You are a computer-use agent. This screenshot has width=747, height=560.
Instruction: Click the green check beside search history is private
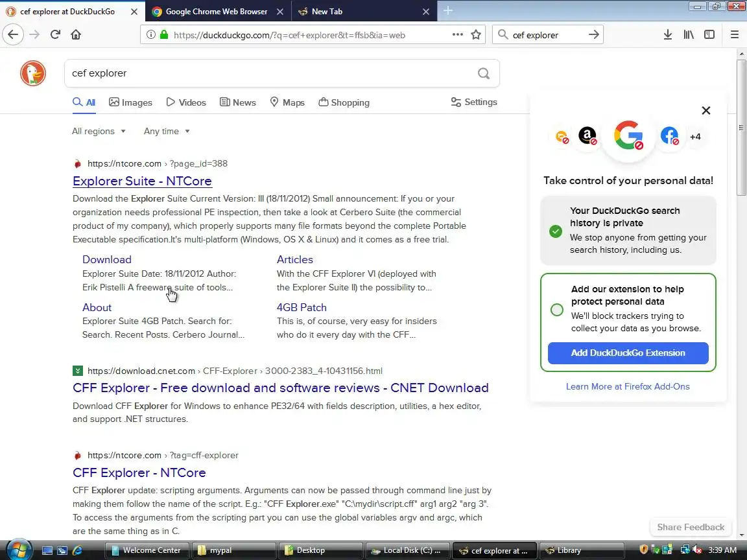[556, 231]
